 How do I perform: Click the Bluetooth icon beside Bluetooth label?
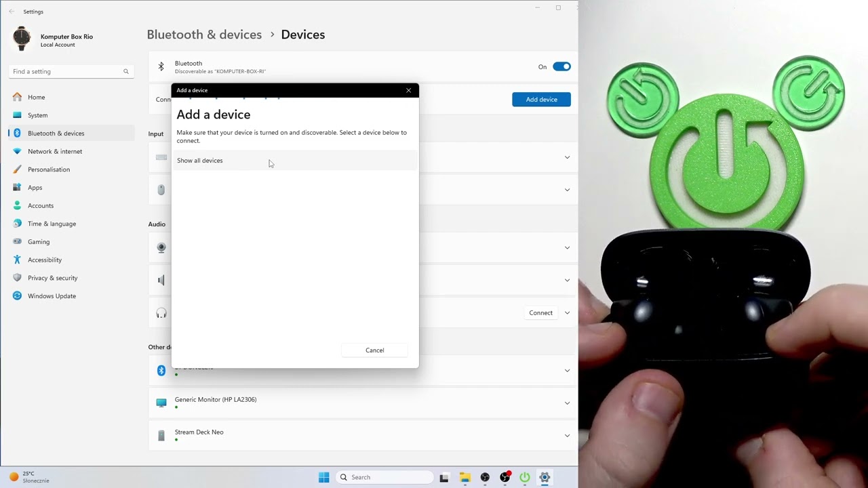coord(161,66)
